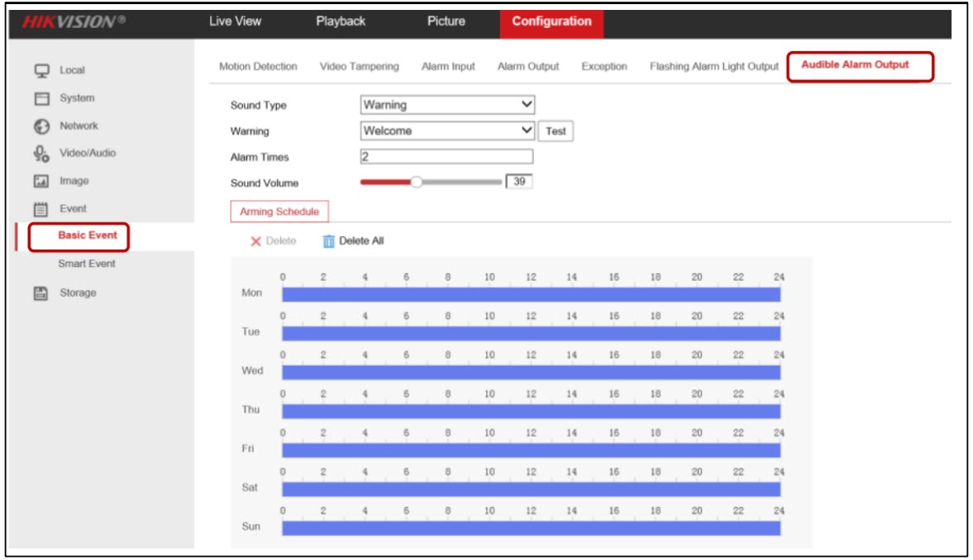Click the Video/Audio microphone icon
973x560 pixels.
tap(41, 154)
